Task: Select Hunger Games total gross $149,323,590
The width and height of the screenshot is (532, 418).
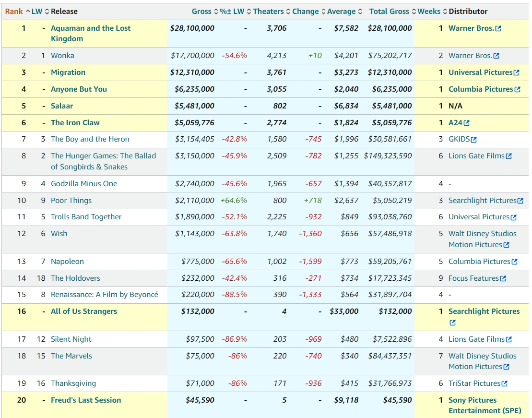Action: pos(388,156)
